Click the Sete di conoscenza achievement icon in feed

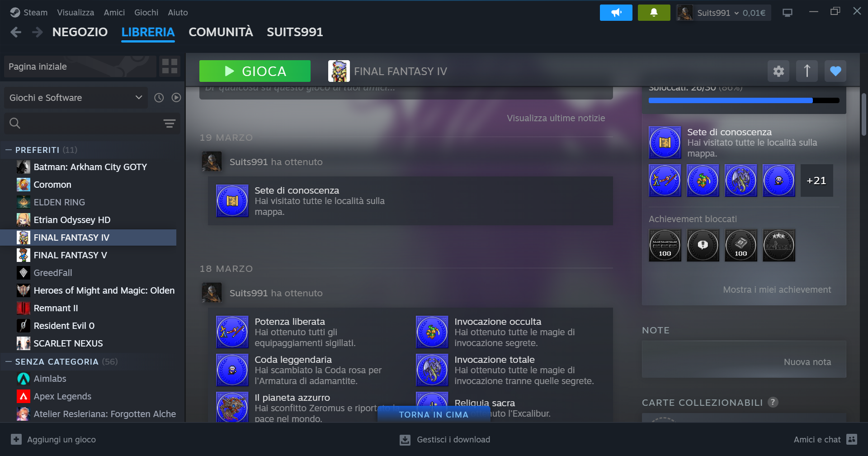pyautogui.click(x=232, y=201)
